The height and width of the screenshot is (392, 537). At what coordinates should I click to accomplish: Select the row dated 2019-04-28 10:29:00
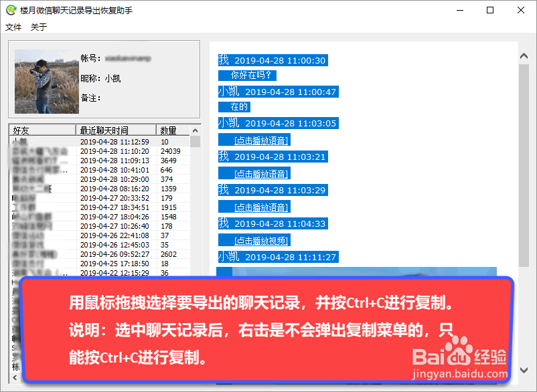tap(99, 179)
